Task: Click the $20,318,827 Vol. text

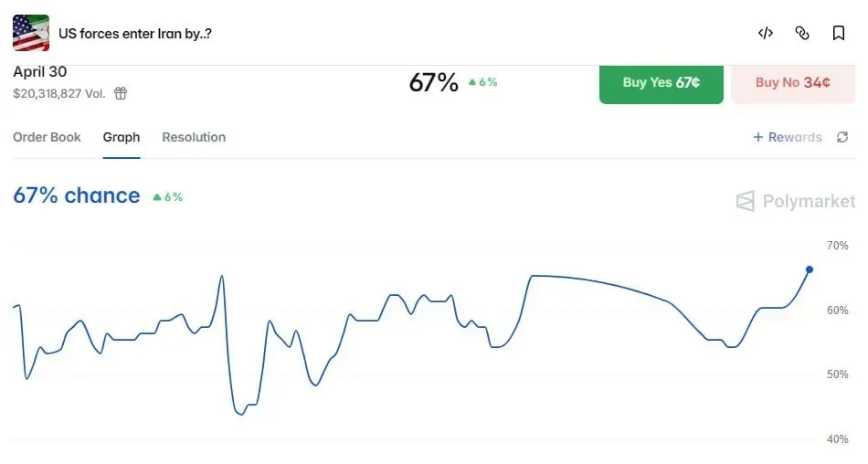Action: [x=59, y=93]
